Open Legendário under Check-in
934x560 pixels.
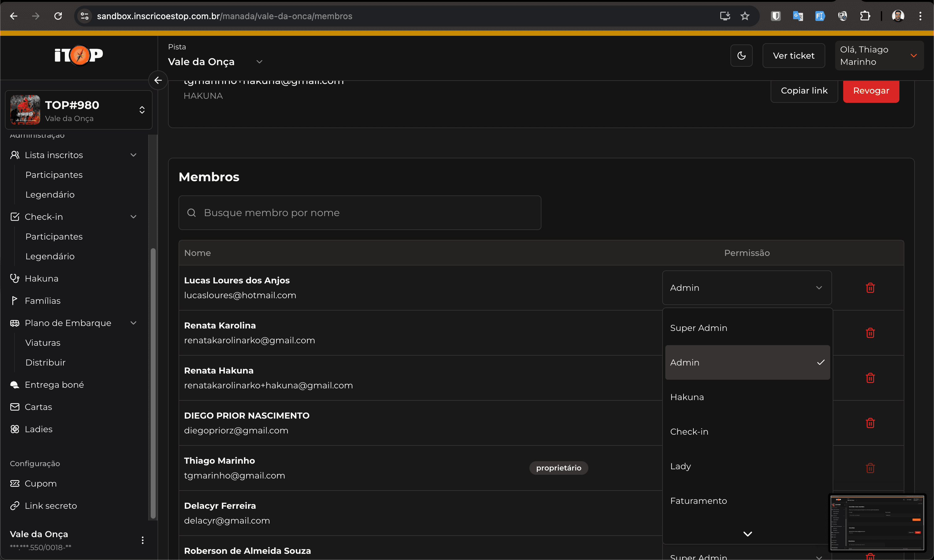50,256
